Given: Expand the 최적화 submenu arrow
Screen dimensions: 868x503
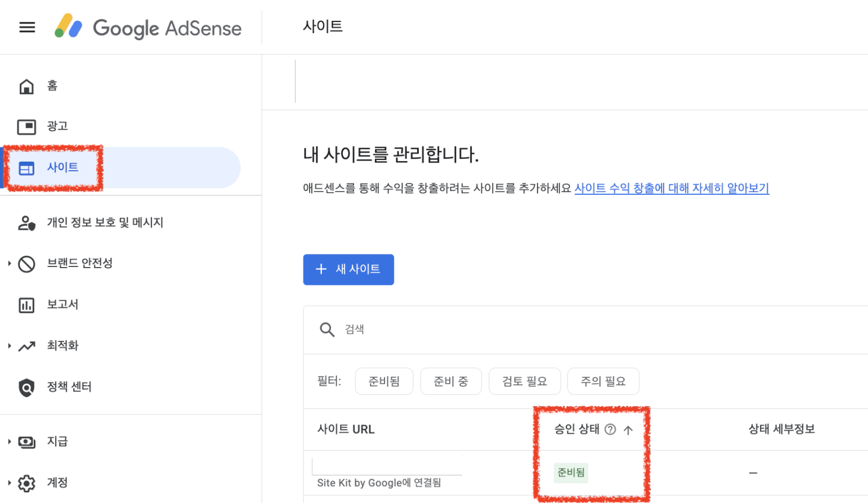Looking at the screenshot, I should coord(9,346).
